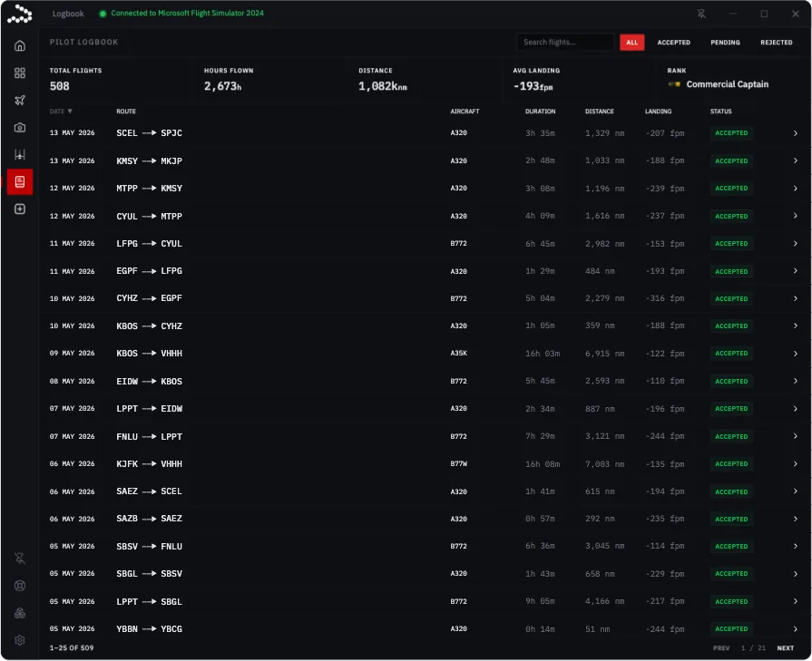Click the -193fpm average landing value
812x661 pixels.
[x=533, y=86]
